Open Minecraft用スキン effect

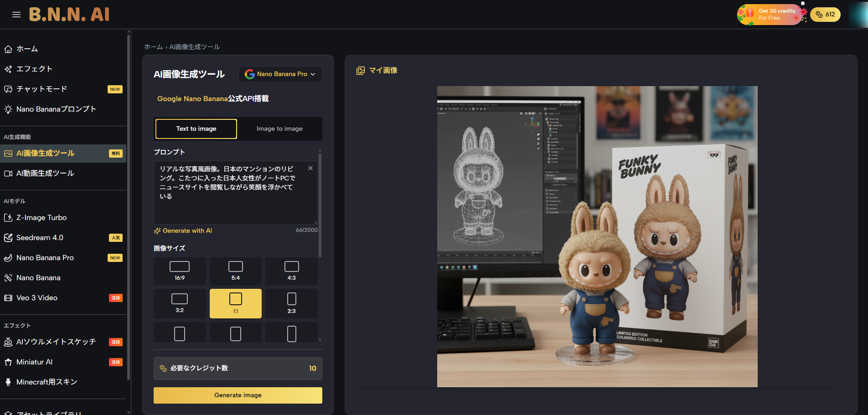pyautogui.click(x=46, y=382)
